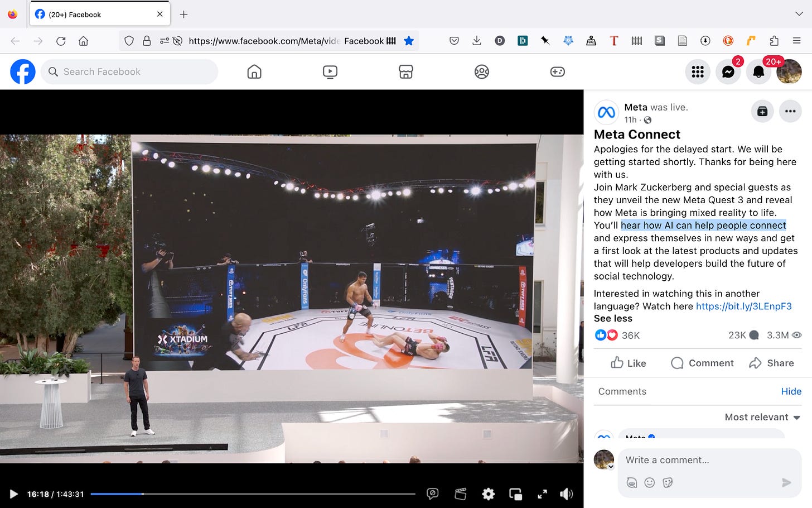This screenshot has height=508, width=812.
Task: Open the Firefox downloads panel
Action: tap(477, 41)
